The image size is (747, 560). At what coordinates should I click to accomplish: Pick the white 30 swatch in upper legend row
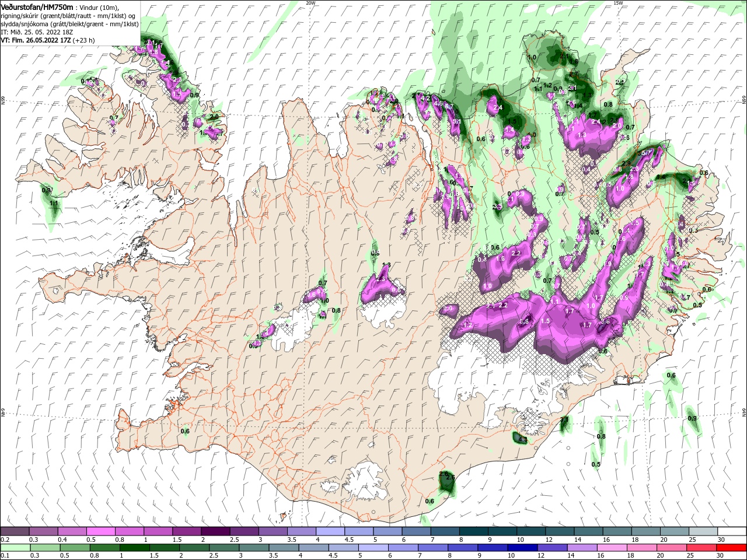click(x=732, y=531)
